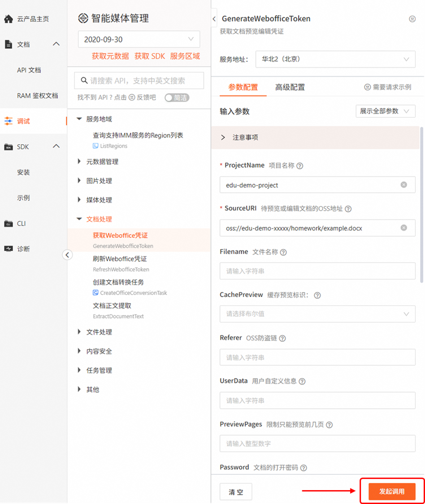The height and width of the screenshot is (504, 425).
Task: Expand the 图片处理 tree node
Action: click(79, 181)
